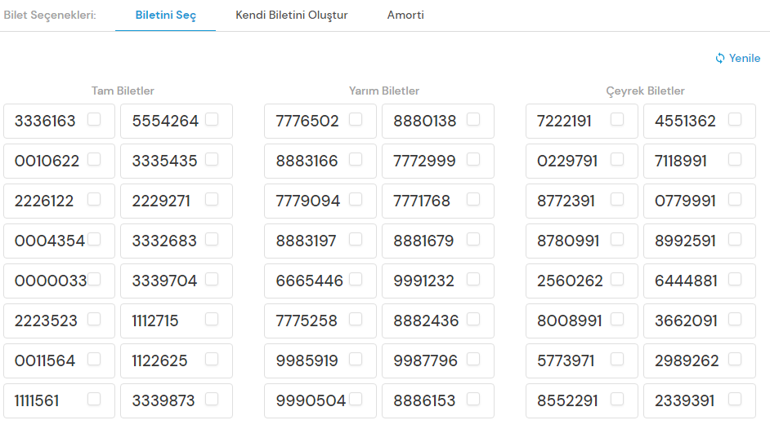Select the Biletini Seç tab
Image resolution: width=770 pixels, height=429 pixels.
165,15
